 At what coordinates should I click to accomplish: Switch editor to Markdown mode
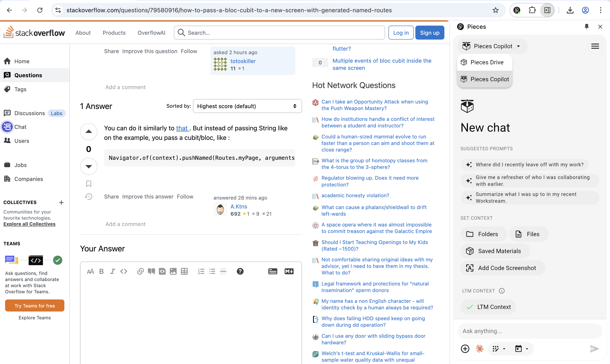click(x=289, y=271)
